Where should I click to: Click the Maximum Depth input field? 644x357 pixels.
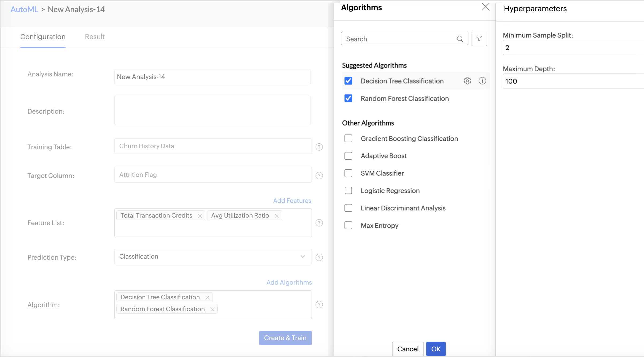pyautogui.click(x=573, y=81)
